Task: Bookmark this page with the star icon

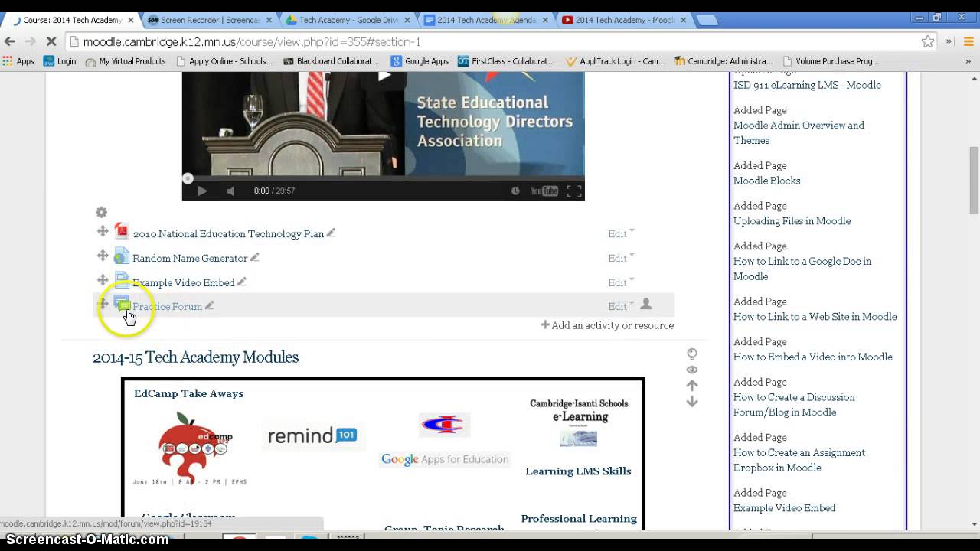Action: click(928, 41)
